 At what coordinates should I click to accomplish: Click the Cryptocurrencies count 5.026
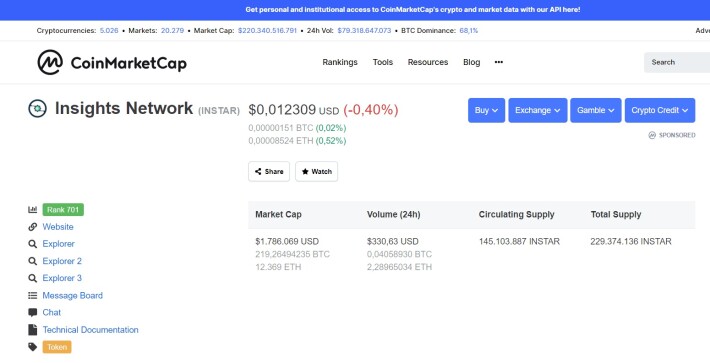[109, 31]
